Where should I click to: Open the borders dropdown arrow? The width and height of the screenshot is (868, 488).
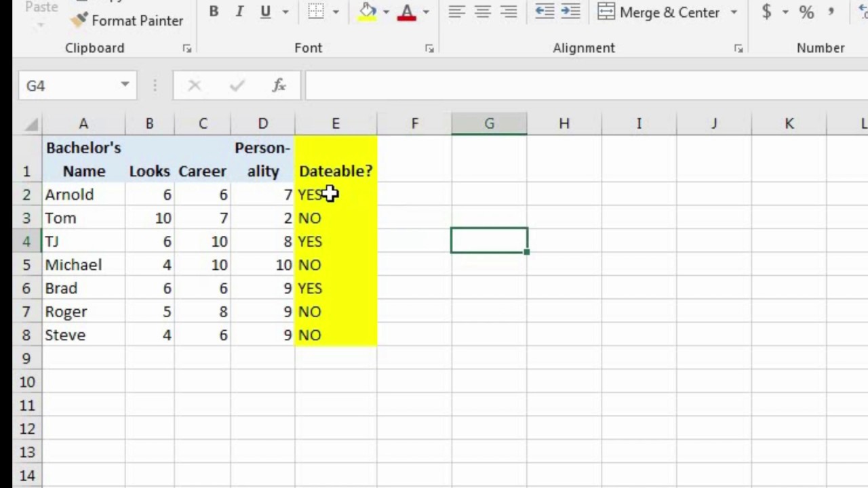[x=335, y=12]
